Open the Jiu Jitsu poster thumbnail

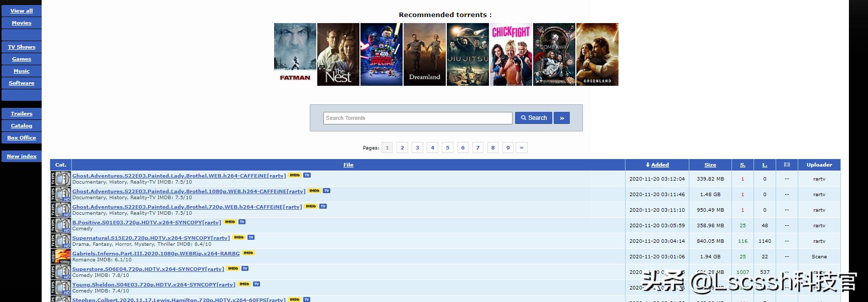pos(468,54)
